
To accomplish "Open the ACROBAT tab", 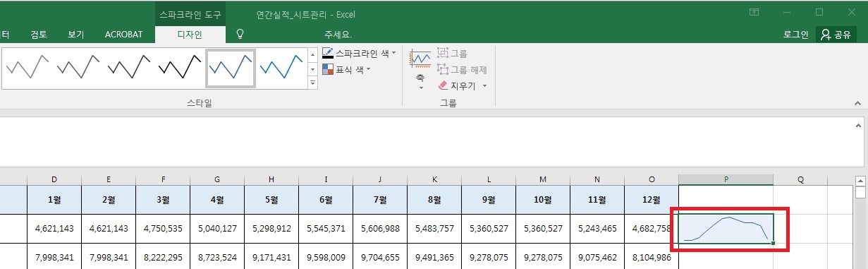I will click(x=123, y=34).
